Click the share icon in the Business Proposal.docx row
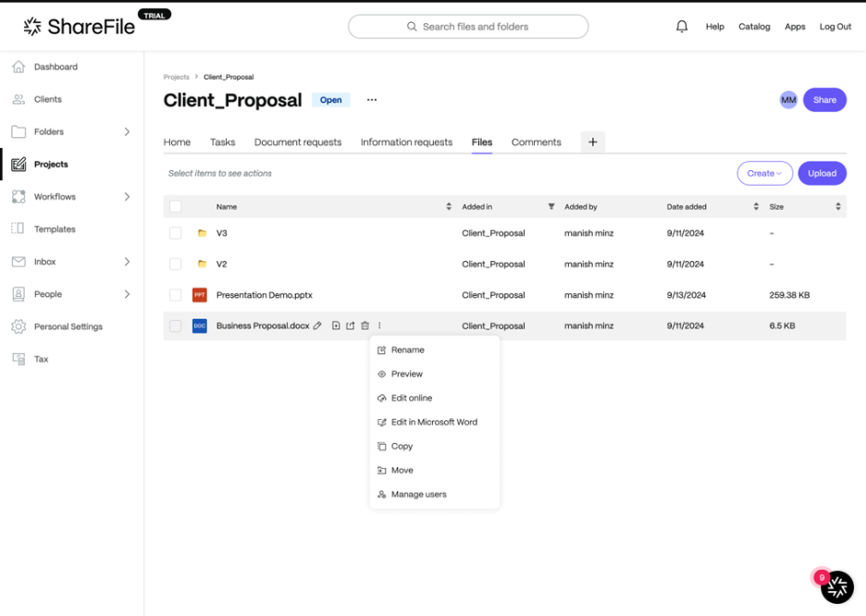The height and width of the screenshot is (616, 866). coord(351,326)
